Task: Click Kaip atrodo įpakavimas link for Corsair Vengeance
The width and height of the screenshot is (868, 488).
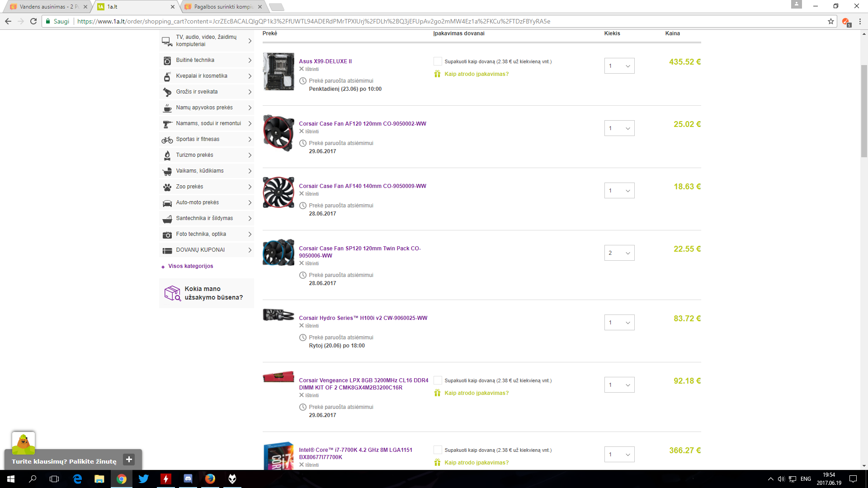Action: point(476,393)
